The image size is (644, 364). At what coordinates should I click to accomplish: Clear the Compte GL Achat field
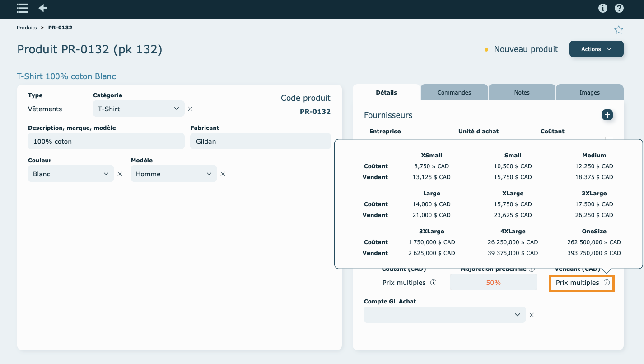pyautogui.click(x=532, y=315)
